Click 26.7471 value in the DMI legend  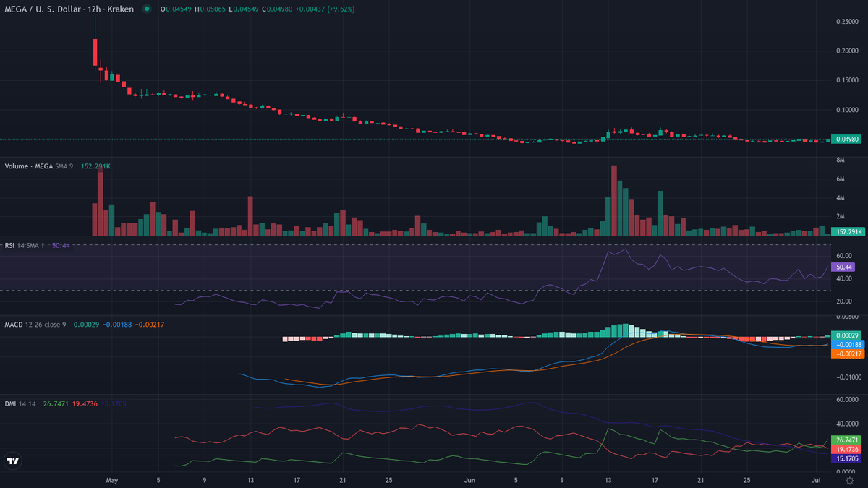click(56, 403)
